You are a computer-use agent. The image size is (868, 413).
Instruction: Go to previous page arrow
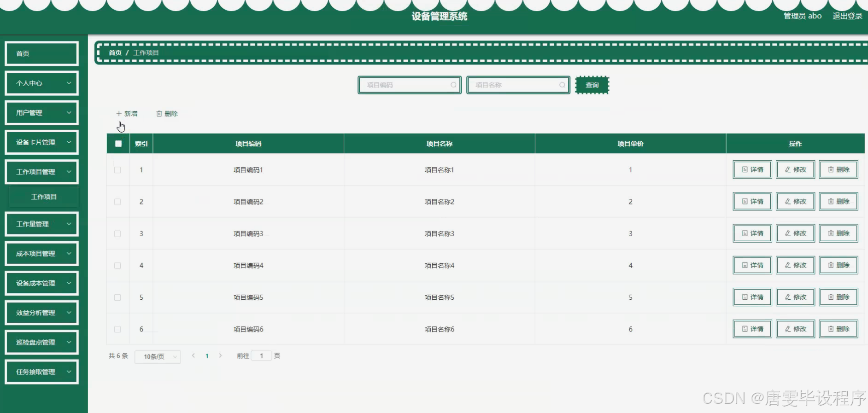tap(194, 355)
